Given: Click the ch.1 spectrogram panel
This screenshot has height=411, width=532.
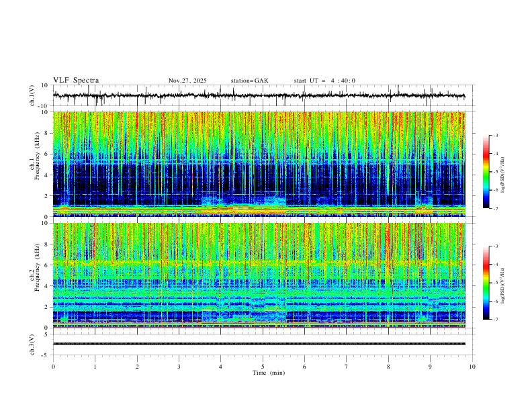Looking at the screenshot, I should [x=259, y=164].
